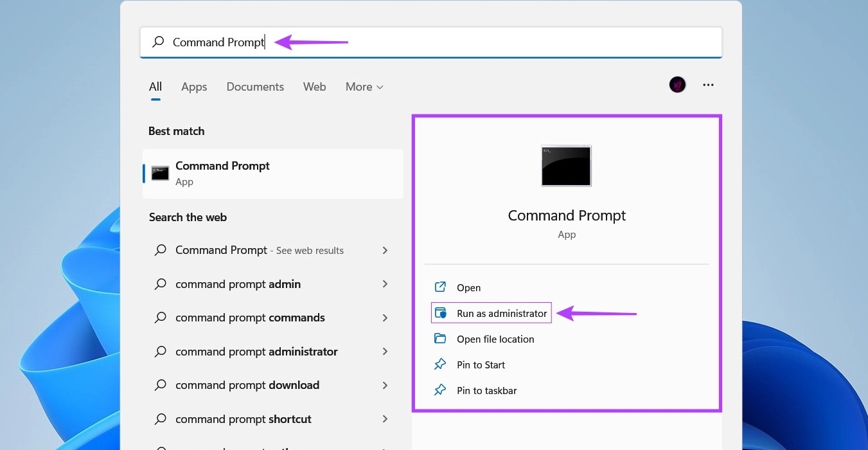
Task: Click search icon beside 'command prompt admin'
Action: pyautogui.click(x=161, y=284)
